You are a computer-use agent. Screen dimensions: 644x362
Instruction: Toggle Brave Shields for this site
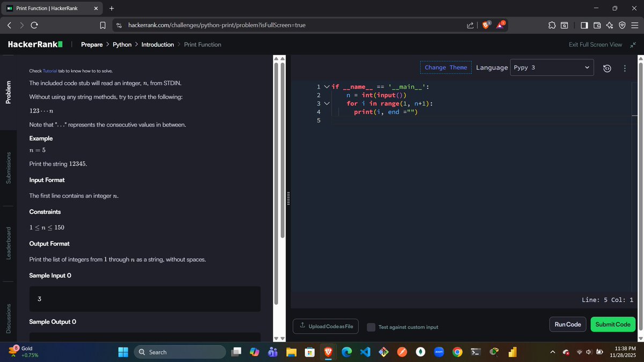point(485,25)
